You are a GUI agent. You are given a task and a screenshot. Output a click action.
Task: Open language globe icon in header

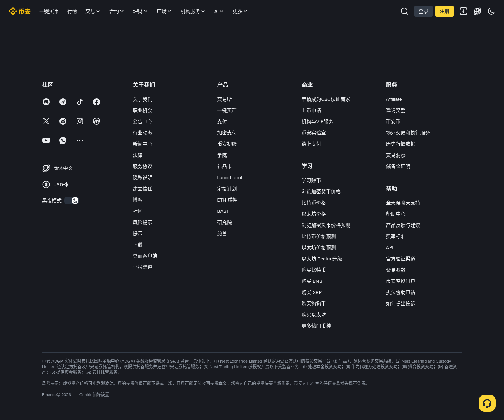coord(477,11)
